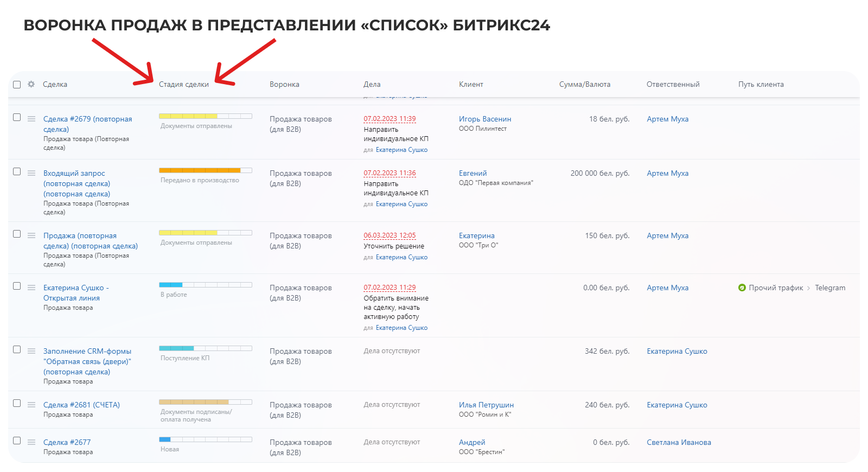Change the orange Передано в производство stage bar
The height and width of the screenshot is (472, 868).
(205, 170)
